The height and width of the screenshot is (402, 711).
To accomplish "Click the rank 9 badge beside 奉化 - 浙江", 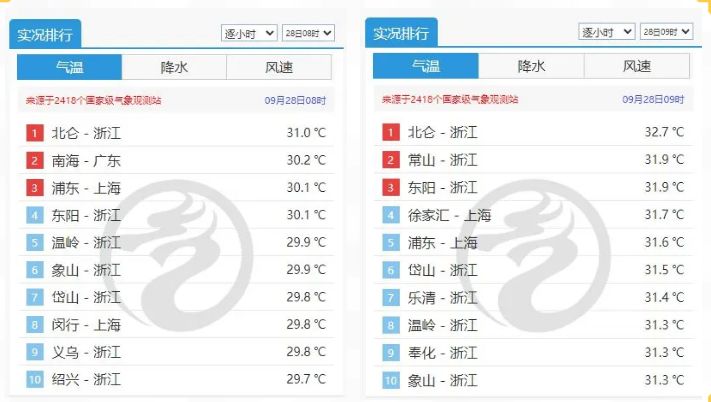I will 390,353.
